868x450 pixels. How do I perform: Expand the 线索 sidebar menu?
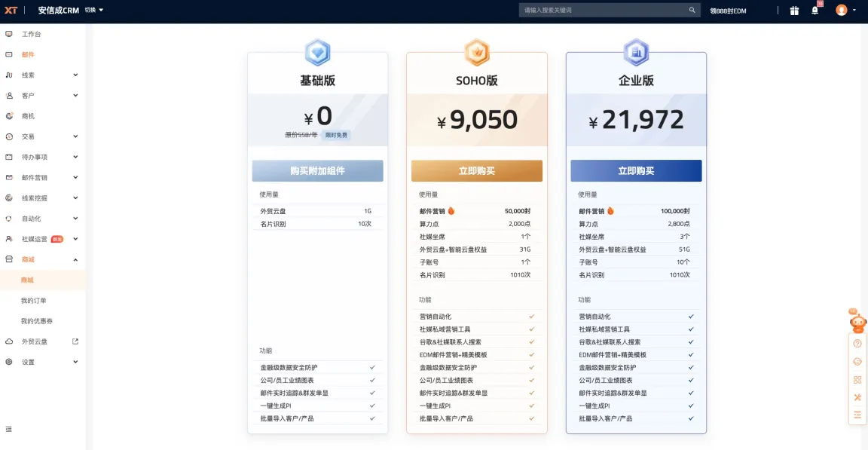[75, 75]
